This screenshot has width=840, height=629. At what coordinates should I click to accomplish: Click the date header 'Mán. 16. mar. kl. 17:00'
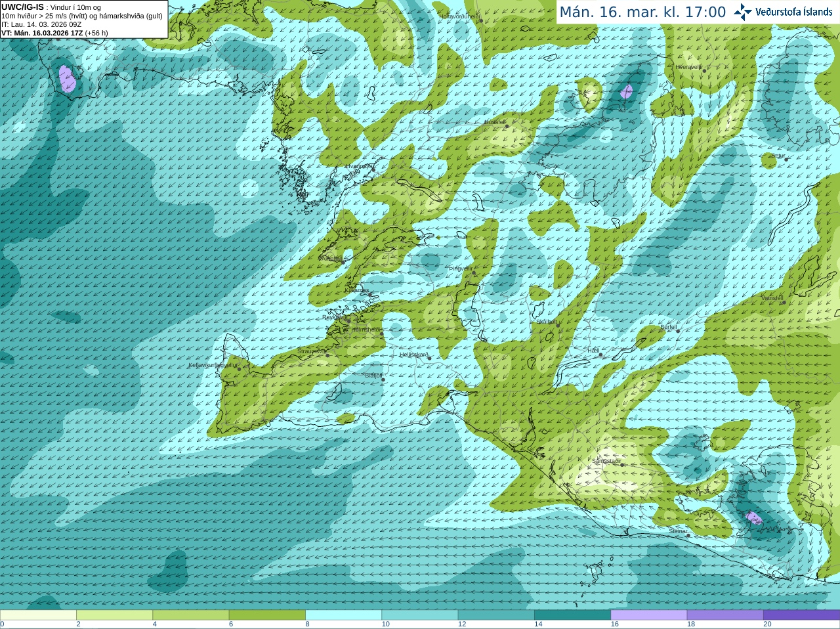642,12
